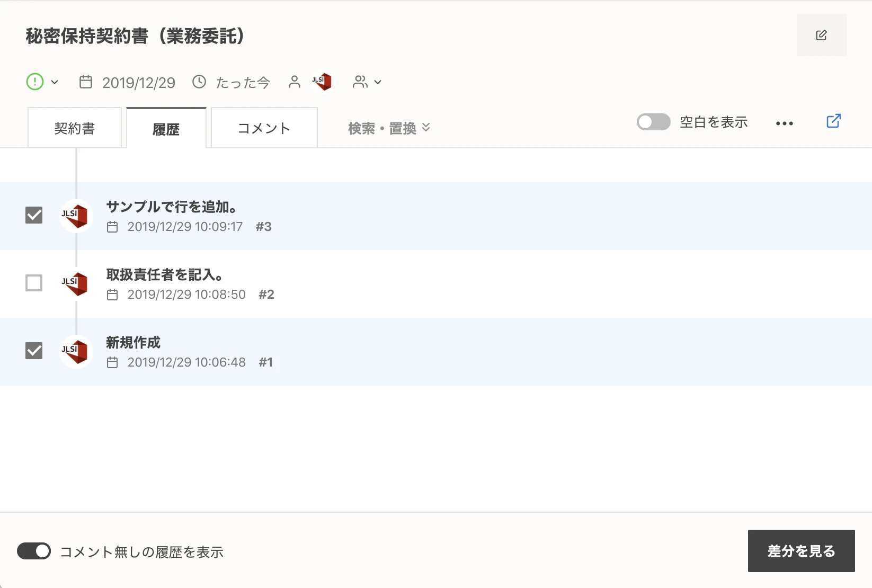Uncheck the revision #1 新規作成 checkbox
The image size is (872, 588).
[x=34, y=351]
